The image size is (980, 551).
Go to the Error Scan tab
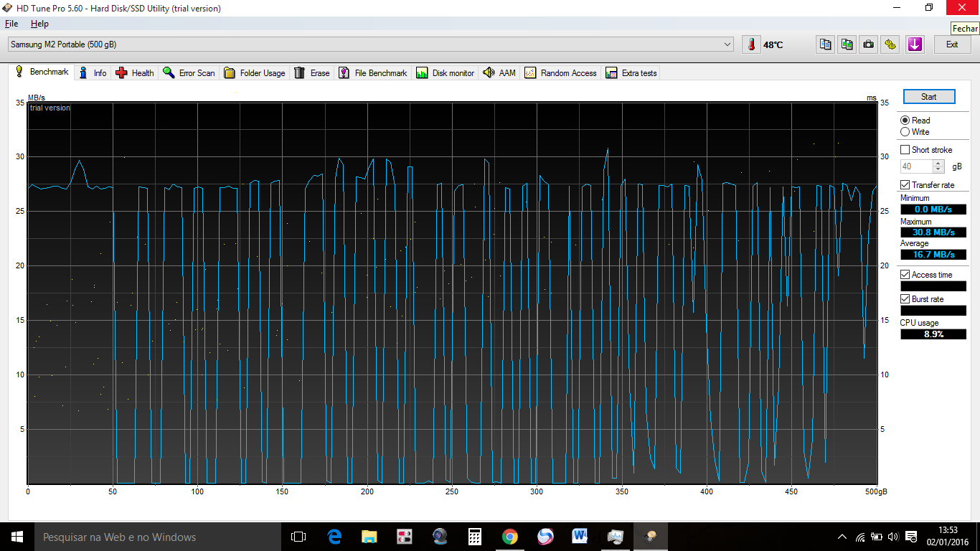point(189,73)
